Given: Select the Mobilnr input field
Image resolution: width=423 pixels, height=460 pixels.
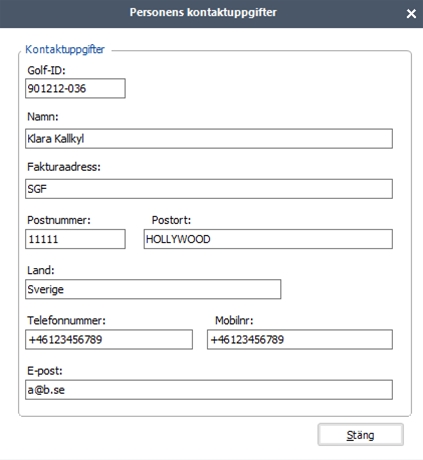Looking at the screenshot, I should 300,340.
